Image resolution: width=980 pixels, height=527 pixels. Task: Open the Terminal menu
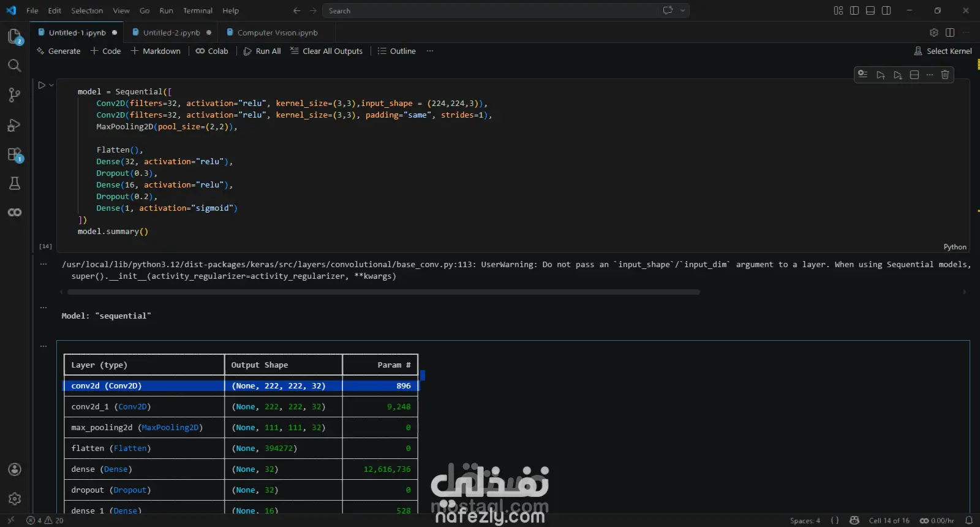coord(198,10)
